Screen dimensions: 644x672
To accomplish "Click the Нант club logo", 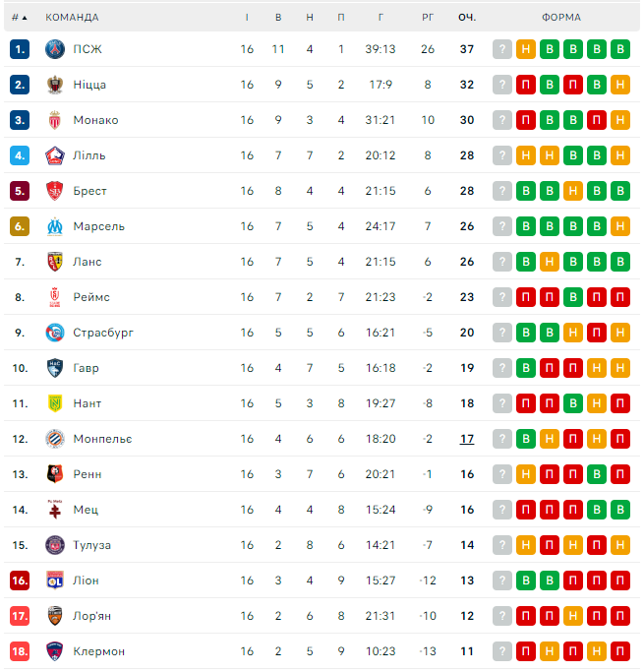I will 55,403.
